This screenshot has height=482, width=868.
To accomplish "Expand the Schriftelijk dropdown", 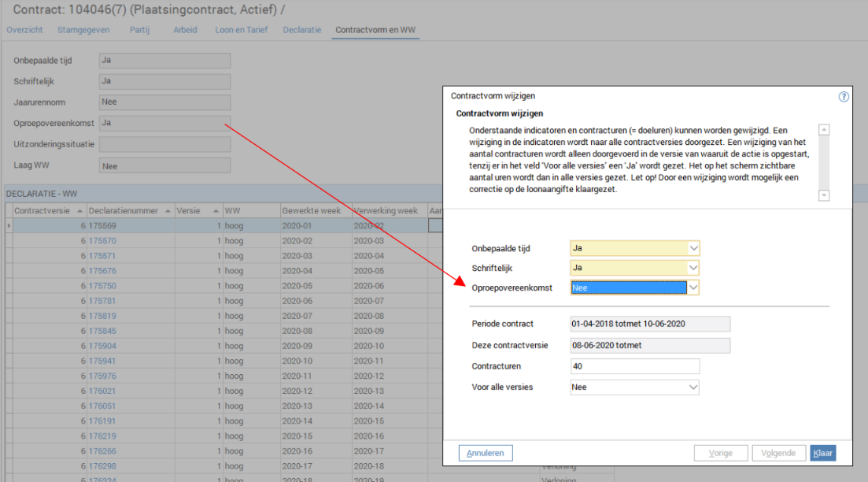I will click(693, 268).
